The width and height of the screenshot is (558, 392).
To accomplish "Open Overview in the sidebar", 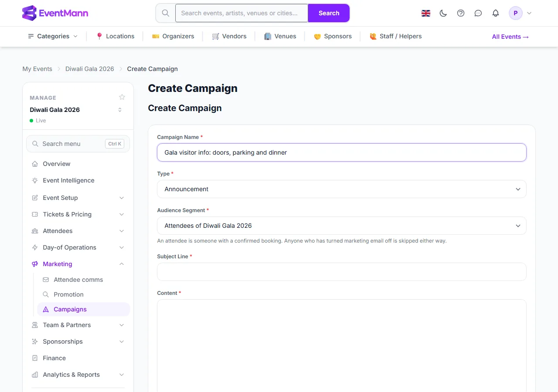I will point(78,164).
